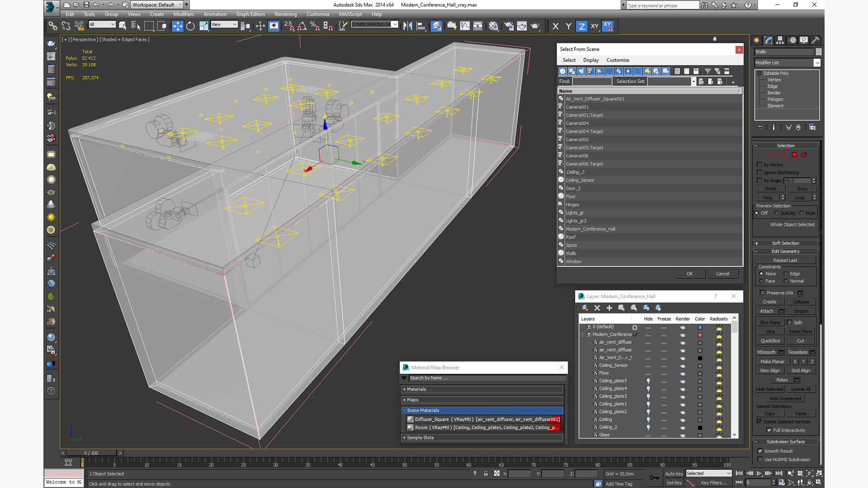Open Display menu in Select From Scene

coord(591,60)
